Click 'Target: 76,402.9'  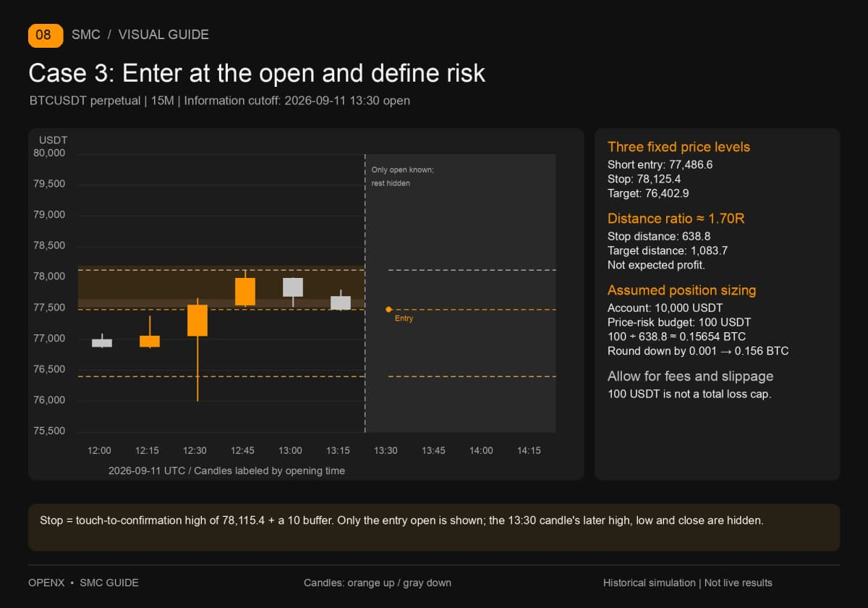click(x=648, y=193)
